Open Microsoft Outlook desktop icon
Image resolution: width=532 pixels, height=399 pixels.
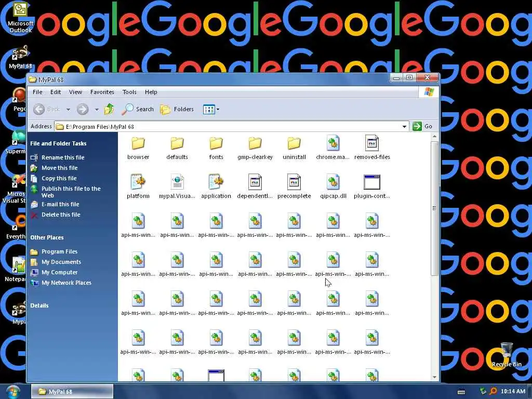click(x=20, y=18)
